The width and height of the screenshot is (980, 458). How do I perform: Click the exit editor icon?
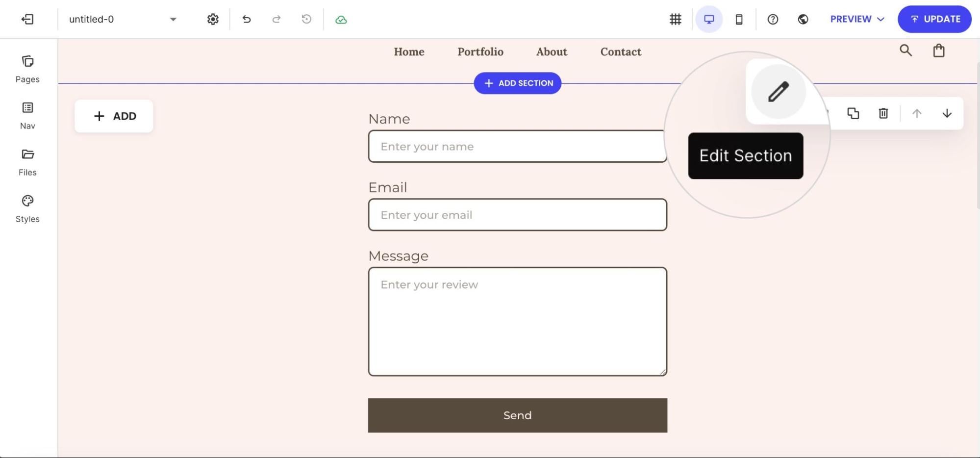tap(27, 19)
